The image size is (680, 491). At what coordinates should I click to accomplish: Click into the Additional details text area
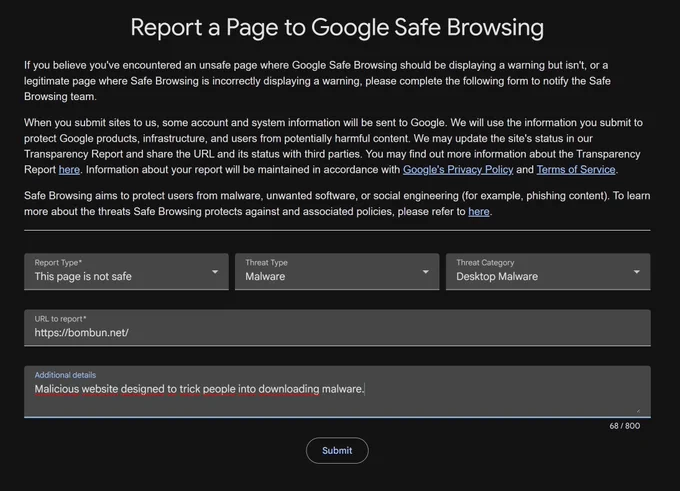point(337,392)
